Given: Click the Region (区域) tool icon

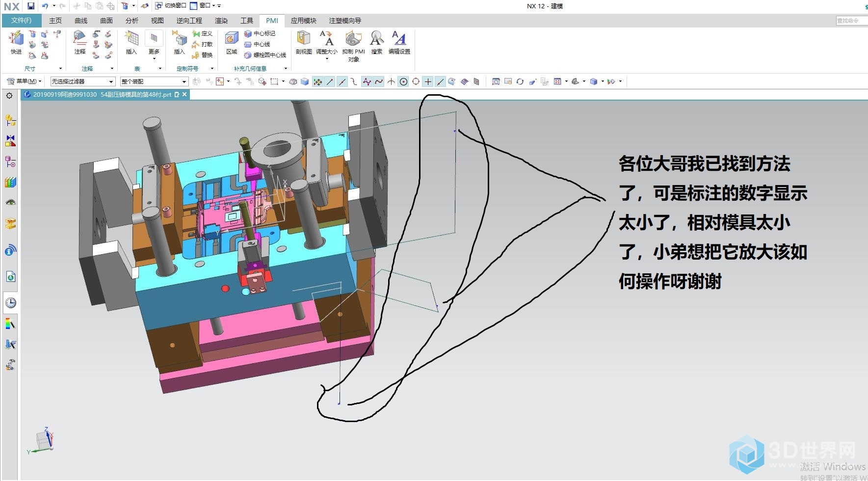Looking at the screenshot, I should pos(232,42).
